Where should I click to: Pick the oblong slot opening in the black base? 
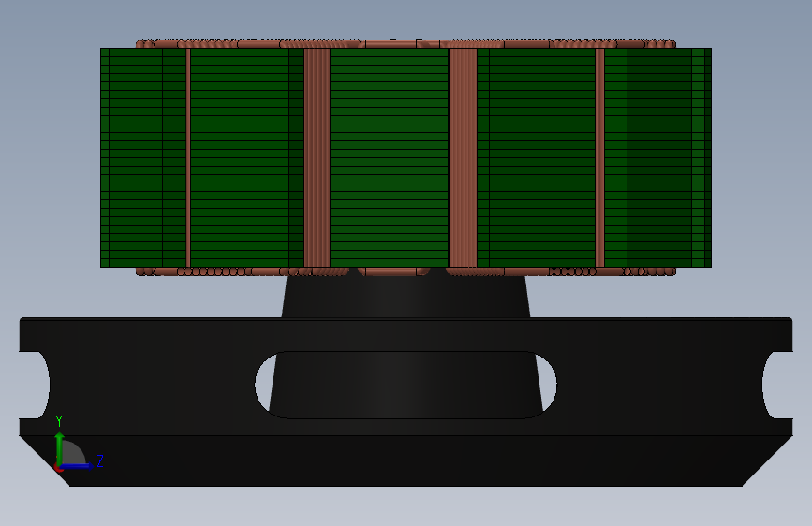(406, 385)
